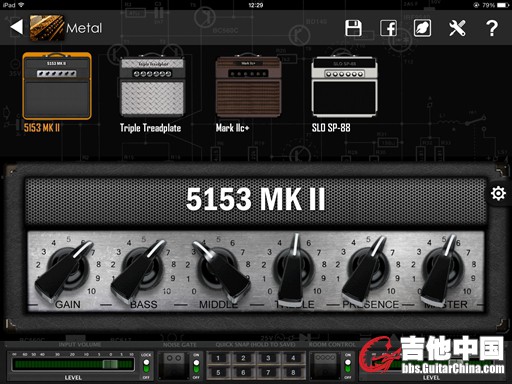512x384 pixels.
Task: Share via the Facebook icon
Action: click(x=389, y=28)
